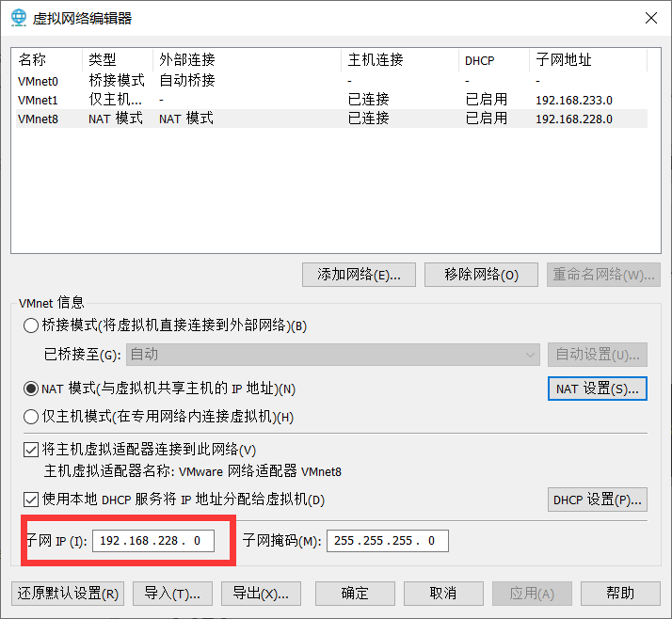Open NAT 设置(S)... dialog
This screenshot has width=672, height=619.
tap(598, 389)
